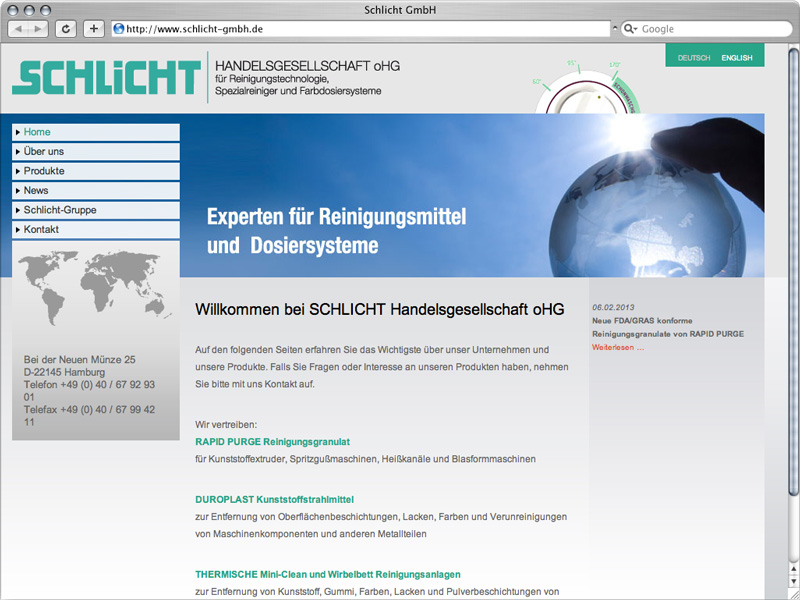The image size is (800, 600).
Task: Click into the Google search field
Action: click(707, 29)
